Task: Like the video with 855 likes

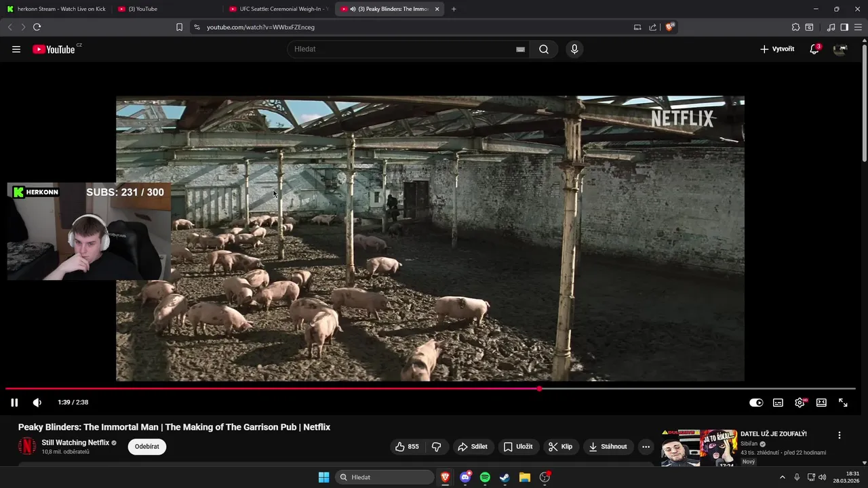Action: pos(407,447)
